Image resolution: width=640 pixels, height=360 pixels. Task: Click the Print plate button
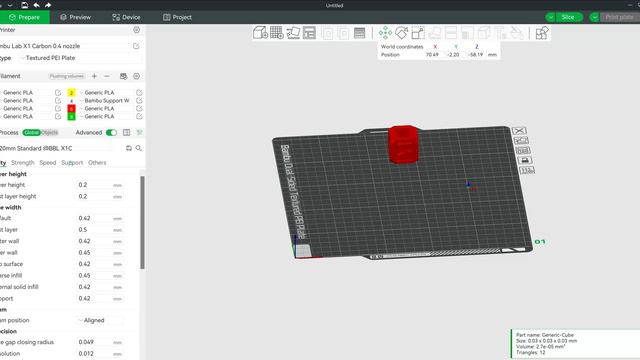coord(620,17)
